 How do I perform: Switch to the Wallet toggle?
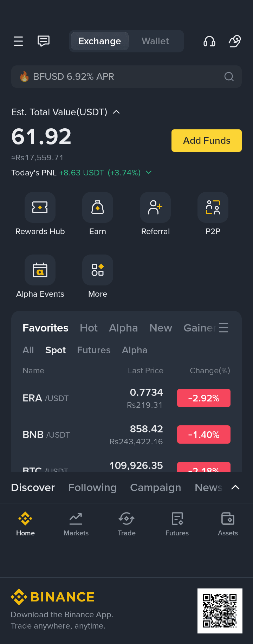[x=155, y=41]
